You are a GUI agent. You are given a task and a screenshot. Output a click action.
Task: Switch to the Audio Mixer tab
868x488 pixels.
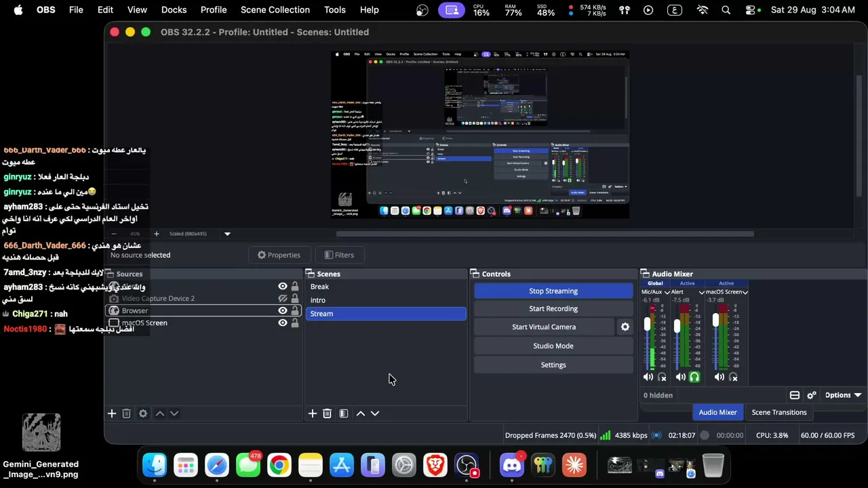point(717,412)
